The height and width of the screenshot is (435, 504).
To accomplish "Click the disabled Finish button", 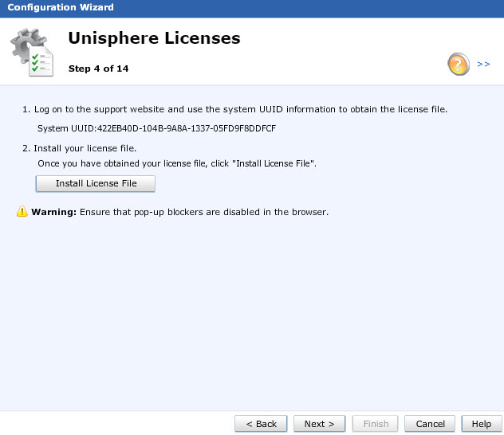I will pyautogui.click(x=376, y=424).
